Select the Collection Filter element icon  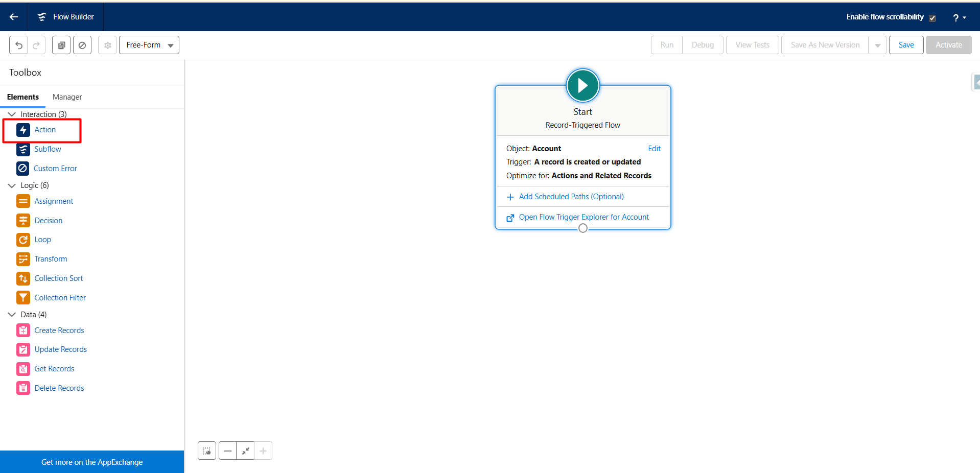[x=23, y=298]
